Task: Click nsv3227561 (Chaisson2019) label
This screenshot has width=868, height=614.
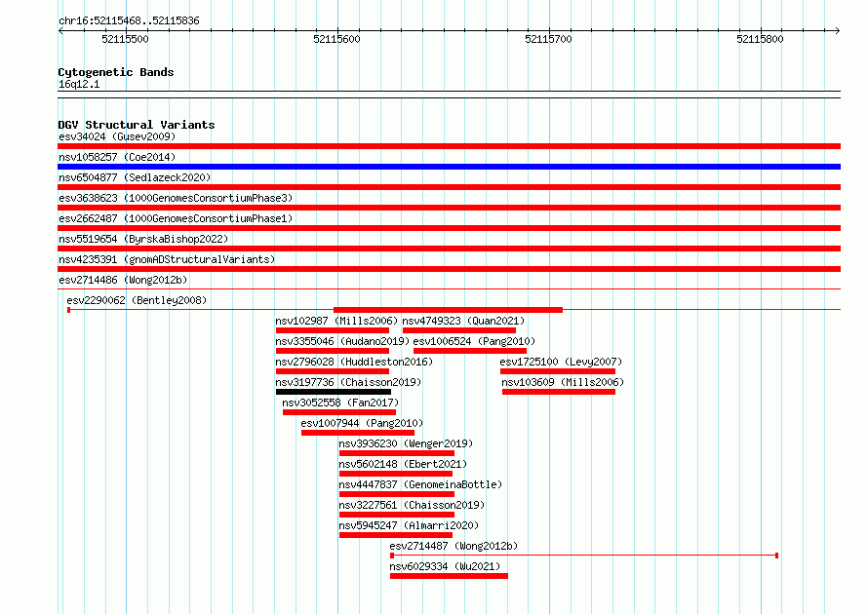Action: (412, 505)
